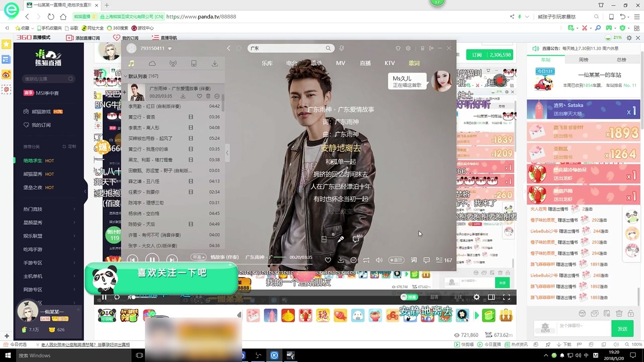Pause the live stream video

(104, 297)
